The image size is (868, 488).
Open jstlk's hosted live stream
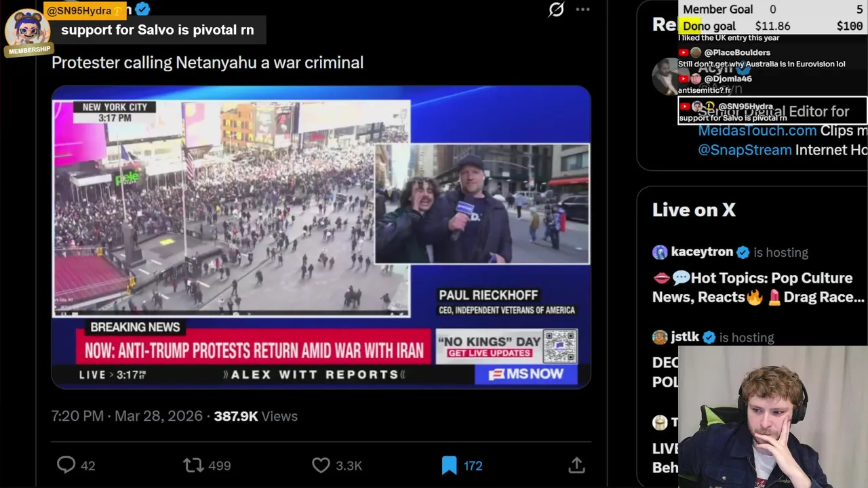coord(685,337)
